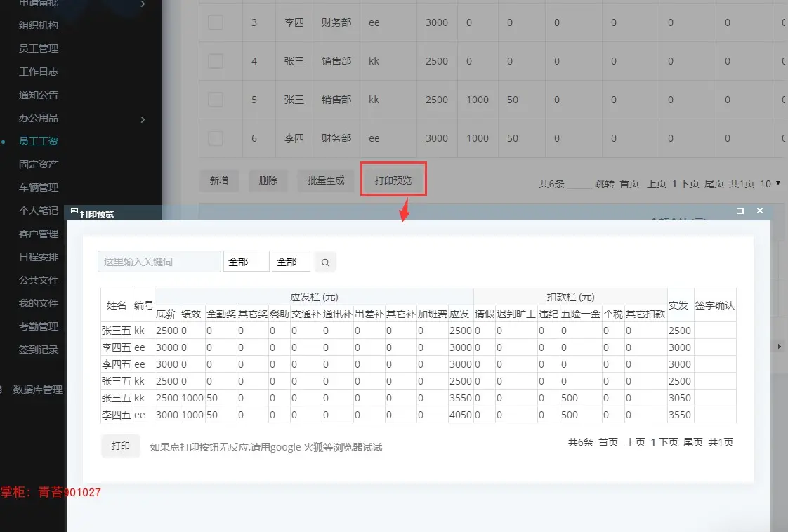Open 考勤管理 sidebar item
This screenshot has height=532, width=788.
39,326
